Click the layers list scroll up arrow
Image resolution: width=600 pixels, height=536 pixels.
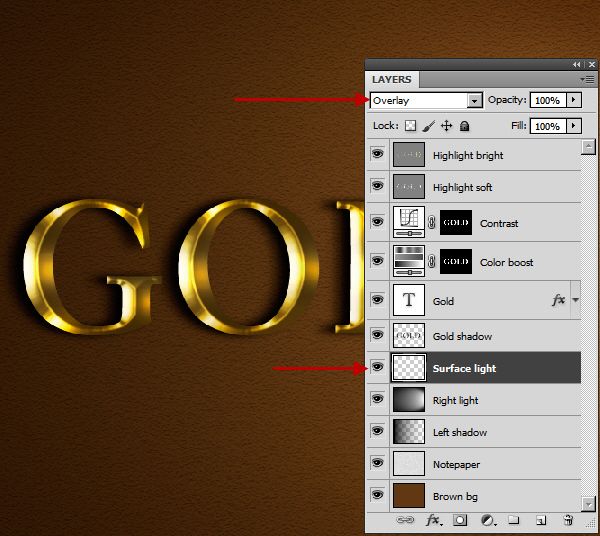(588, 147)
